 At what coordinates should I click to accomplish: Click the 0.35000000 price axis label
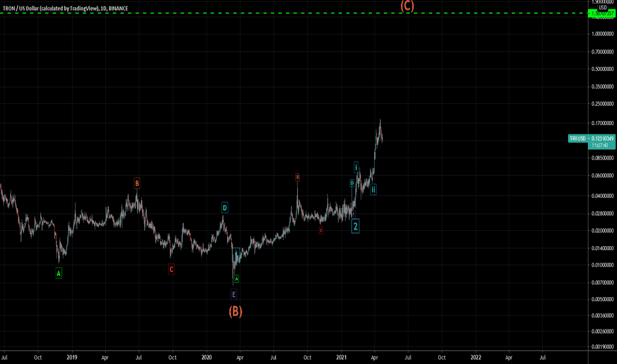602,87
